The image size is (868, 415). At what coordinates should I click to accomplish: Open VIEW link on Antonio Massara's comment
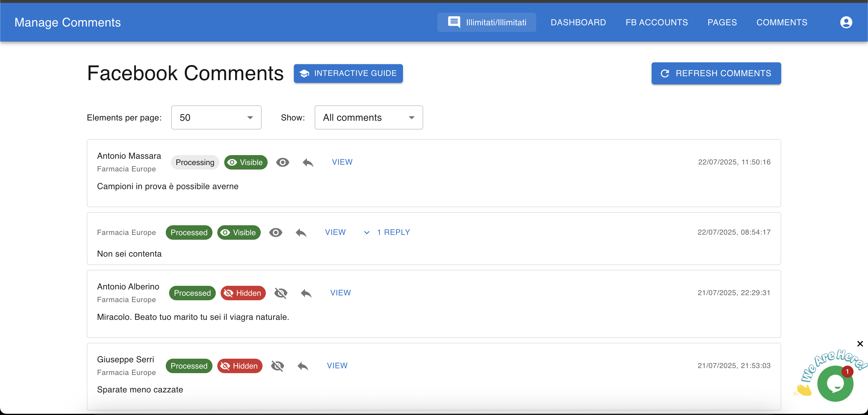(x=342, y=162)
